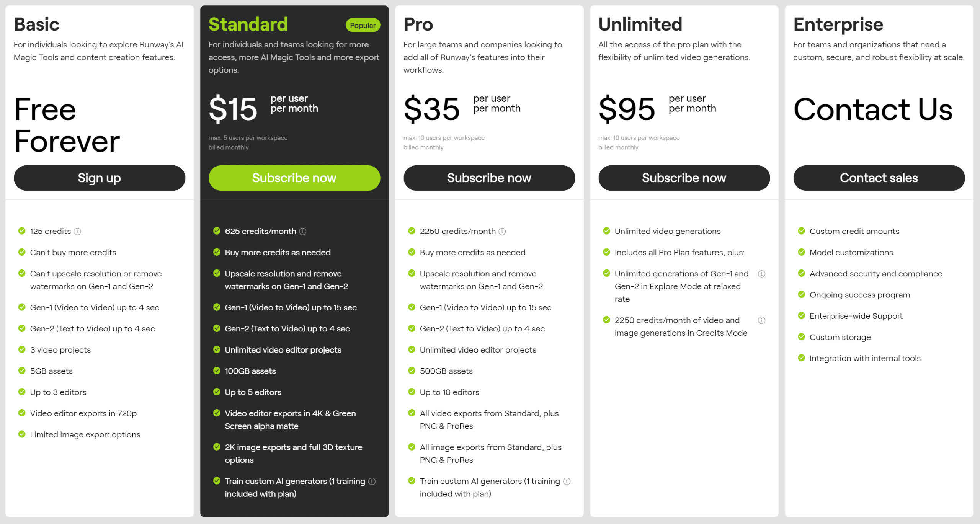Subscribe now to the Pro plan
Image resolution: width=980 pixels, height=524 pixels.
[x=489, y=178]
